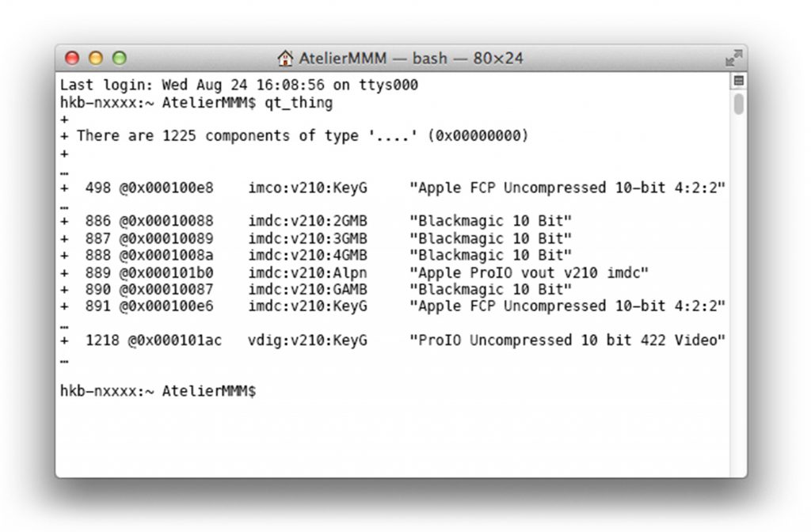Click 'imdc:v210:3GMB' entry
This screenshot has width=811, height=532.
click(x=308, y=238)
